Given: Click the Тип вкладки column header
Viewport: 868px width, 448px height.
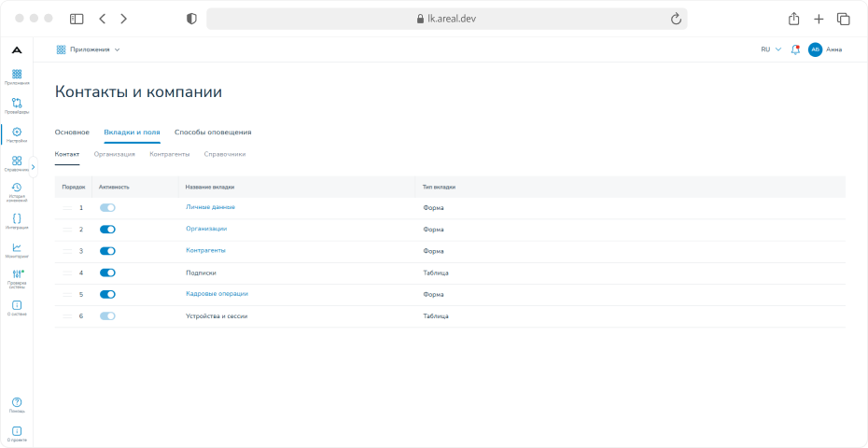Looking at the screenshot, I should coord(440,188).
